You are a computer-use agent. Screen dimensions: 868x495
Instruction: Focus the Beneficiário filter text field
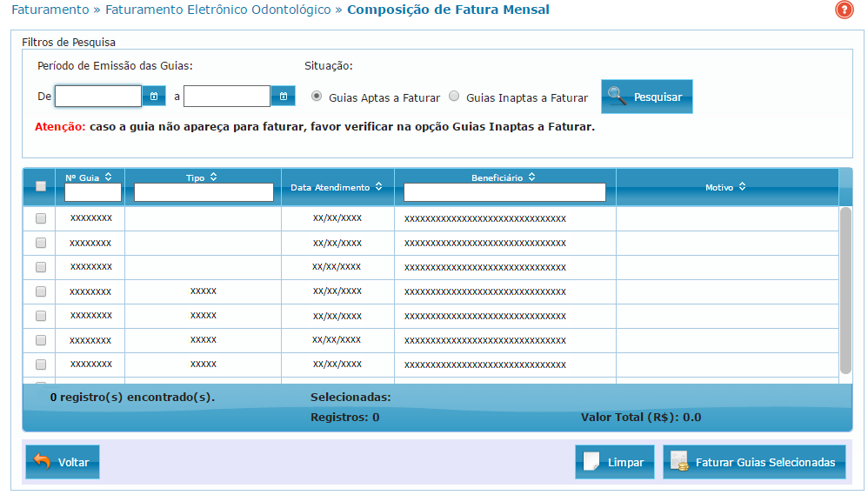tap(504, 192)
